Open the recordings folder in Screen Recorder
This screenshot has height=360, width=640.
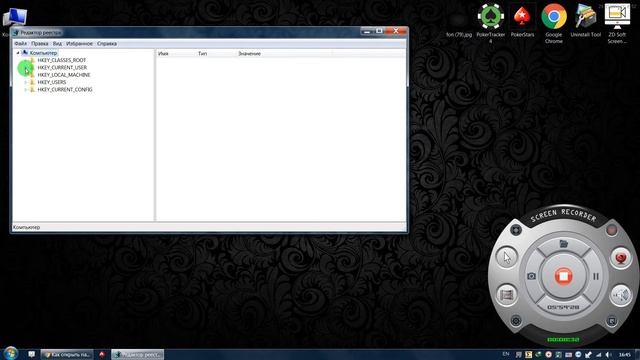click(564, 244)
